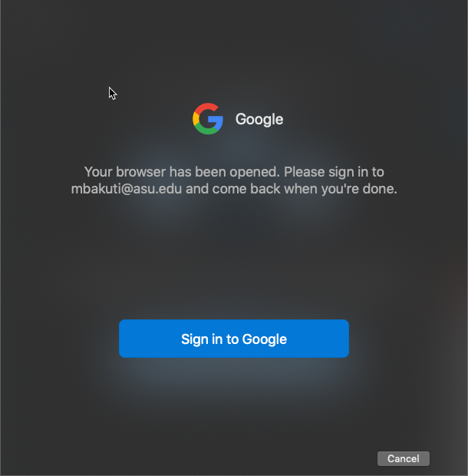Click the large blue Sign in button

click(x=234, y=339)
